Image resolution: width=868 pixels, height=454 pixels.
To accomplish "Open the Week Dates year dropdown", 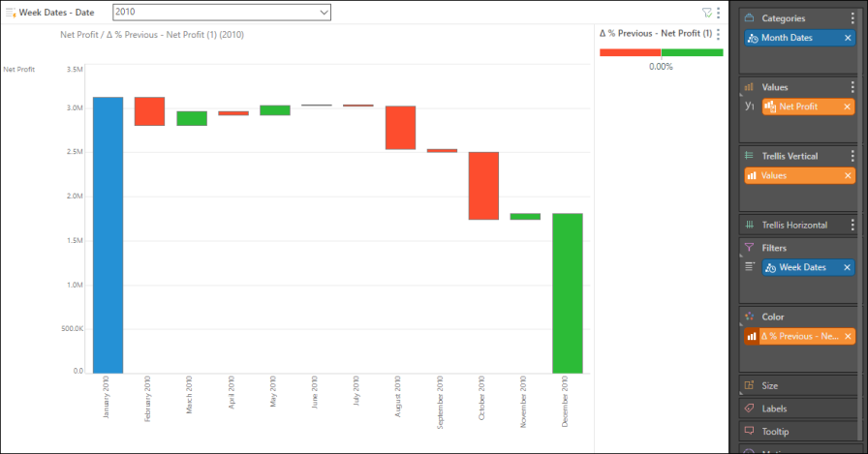I will [323, 12].
